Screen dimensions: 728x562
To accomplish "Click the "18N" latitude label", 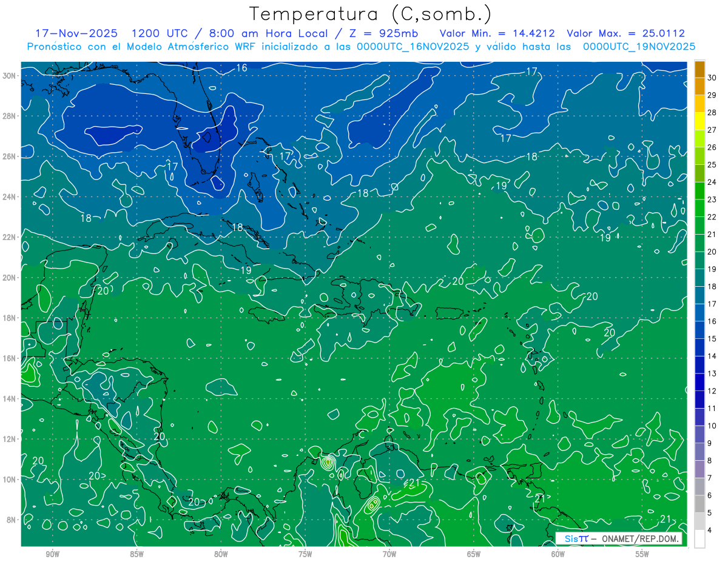I will point(10,318).
